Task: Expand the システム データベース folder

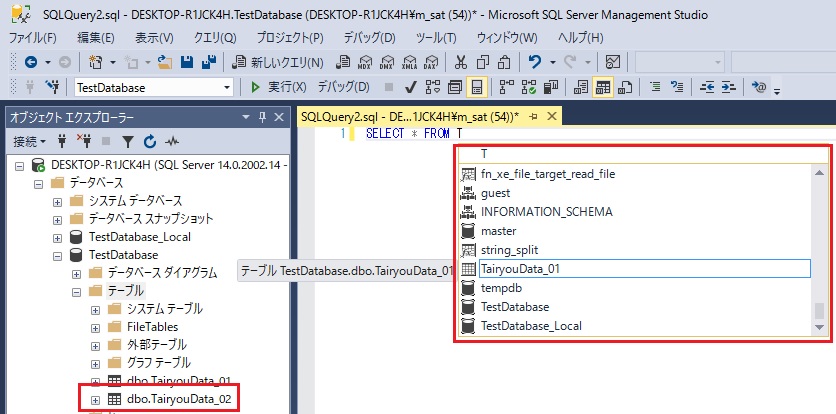Action: pos(58,202)
